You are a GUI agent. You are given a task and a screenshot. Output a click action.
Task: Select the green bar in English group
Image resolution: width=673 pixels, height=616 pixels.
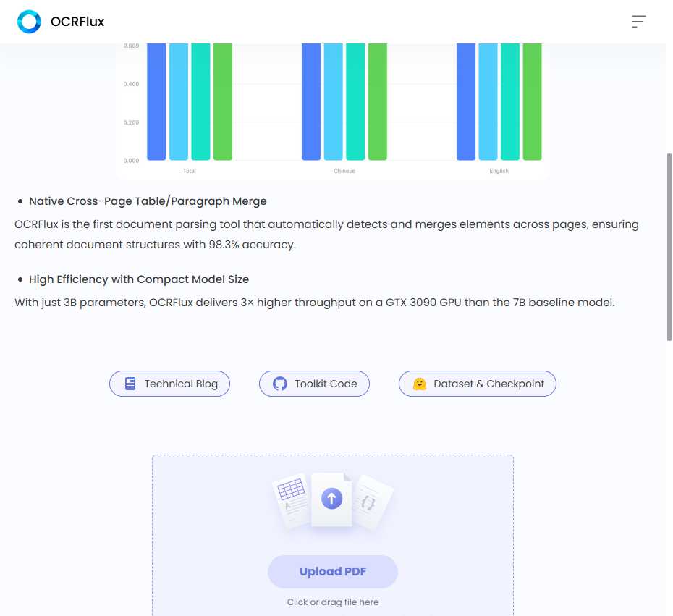pyautogui.click(x=532, y=101)
